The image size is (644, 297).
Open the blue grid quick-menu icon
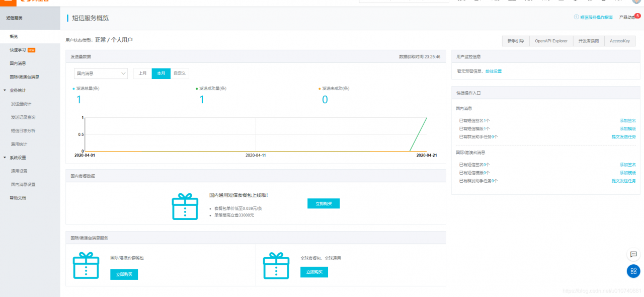(x=633, y=271)
